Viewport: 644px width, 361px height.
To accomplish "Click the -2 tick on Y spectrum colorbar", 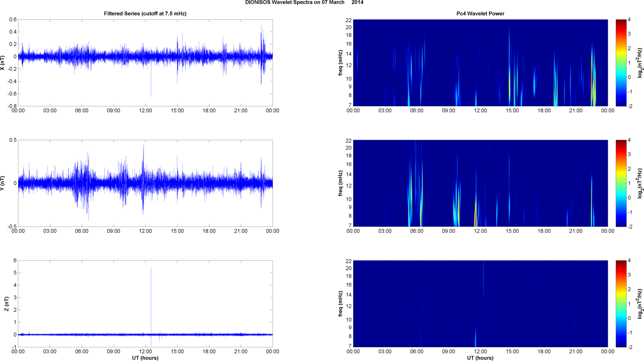I will tap(629, 227).
